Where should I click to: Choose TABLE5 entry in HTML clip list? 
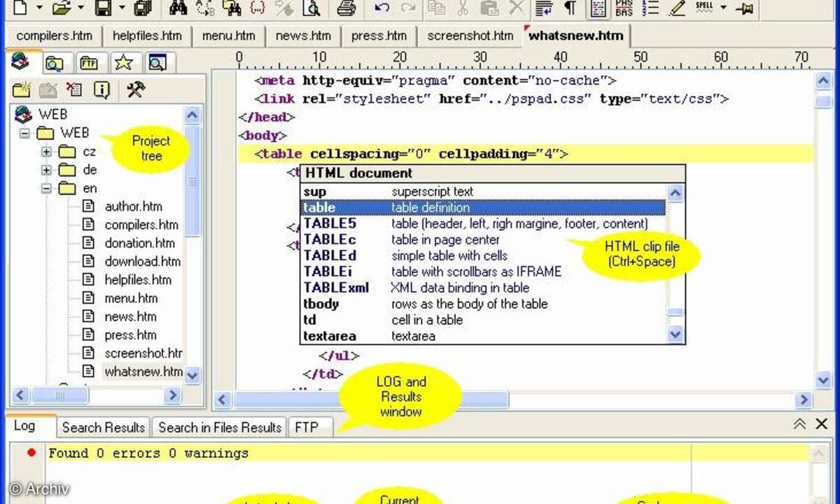coord(483,224)
